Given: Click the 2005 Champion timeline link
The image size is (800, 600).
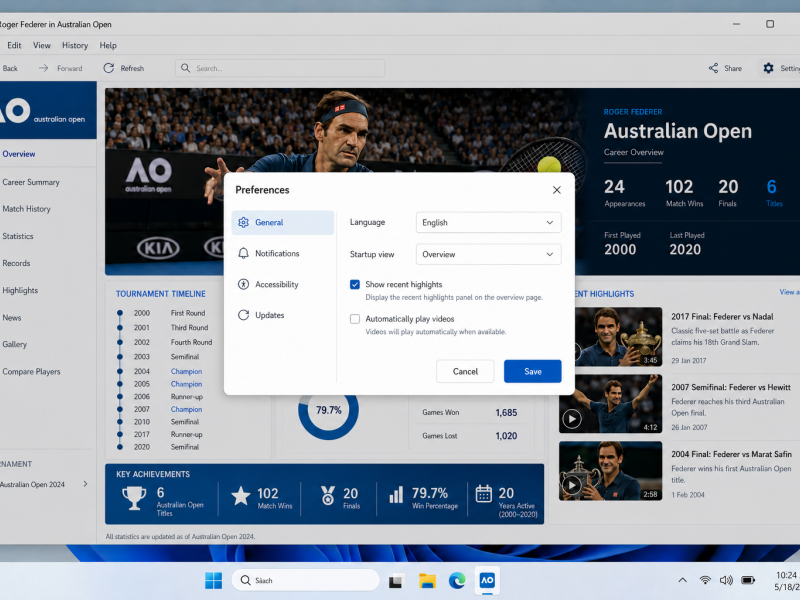Looking at the screenshot, I should click(x=186, y=384).
